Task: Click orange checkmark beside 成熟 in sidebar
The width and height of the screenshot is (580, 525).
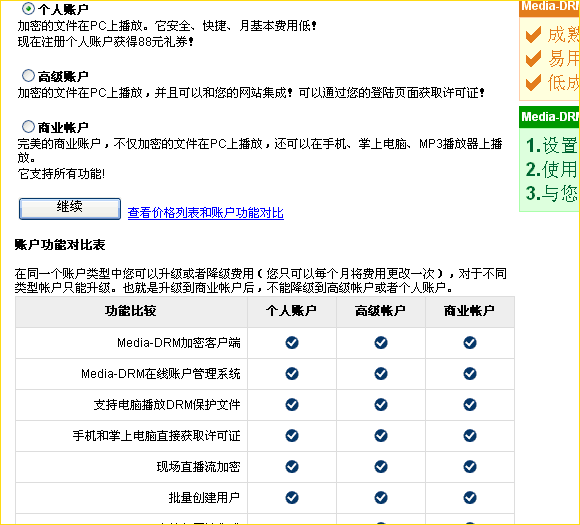Action: tap(533, 35)
